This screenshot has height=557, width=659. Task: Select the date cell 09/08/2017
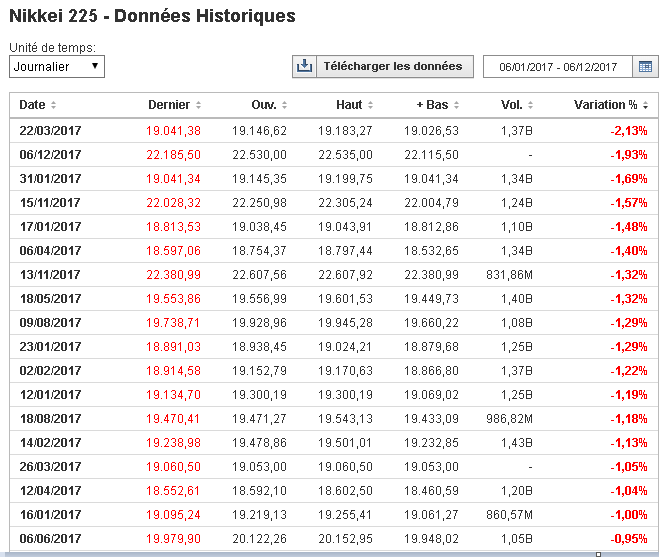[x=50, y=322]
